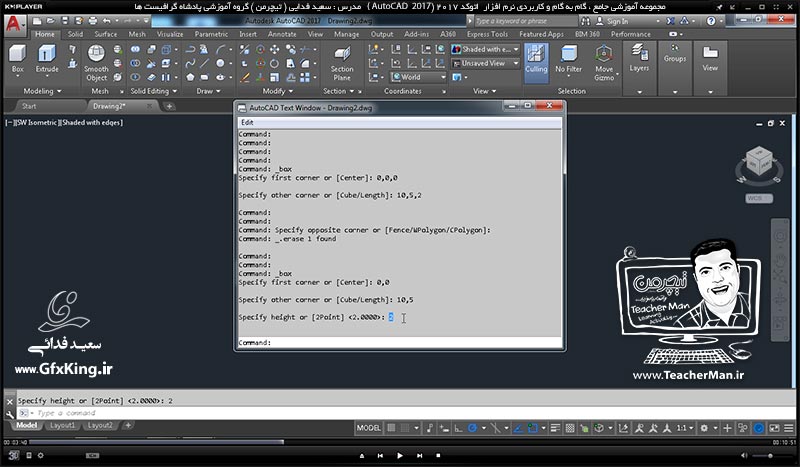Open Edit menu in AutoCAD Text Window
The width and height of the screenshot is (800, 467).
click(x=247, y=122)
